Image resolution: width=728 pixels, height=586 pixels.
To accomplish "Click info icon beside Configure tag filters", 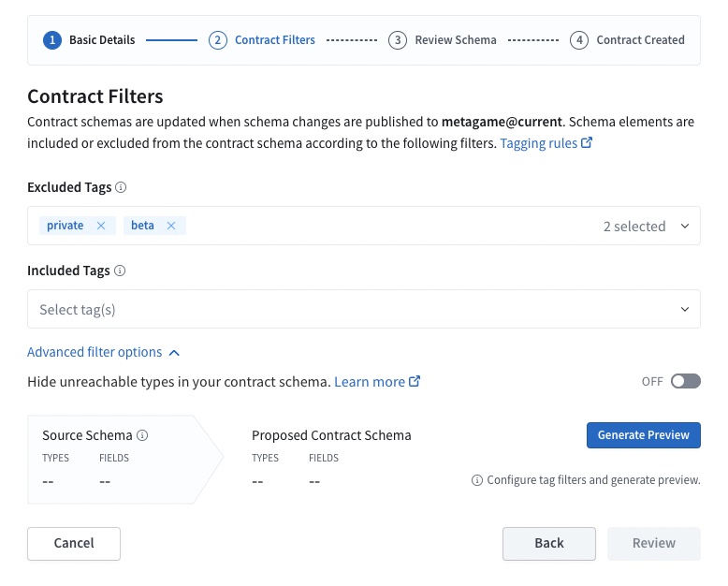I will pos(477,480).
